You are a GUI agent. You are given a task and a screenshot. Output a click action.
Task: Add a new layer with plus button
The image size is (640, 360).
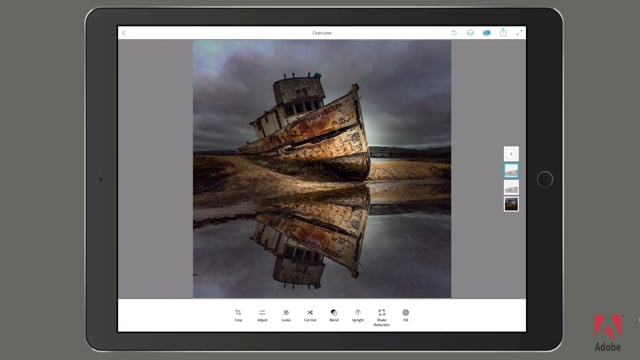click(511, 154)
